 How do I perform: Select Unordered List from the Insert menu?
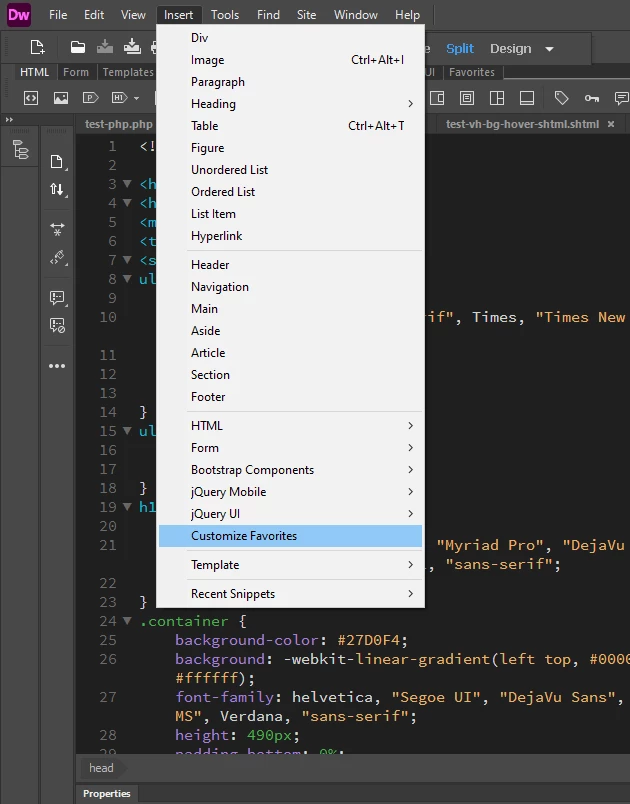tap(290, 170)
